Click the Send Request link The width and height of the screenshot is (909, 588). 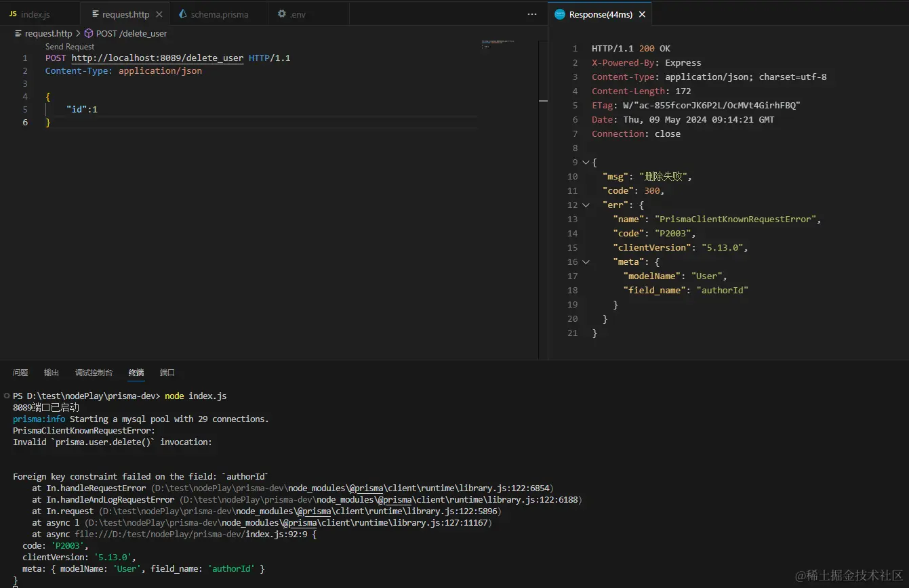pyautogui.click(x=70, y=47)
